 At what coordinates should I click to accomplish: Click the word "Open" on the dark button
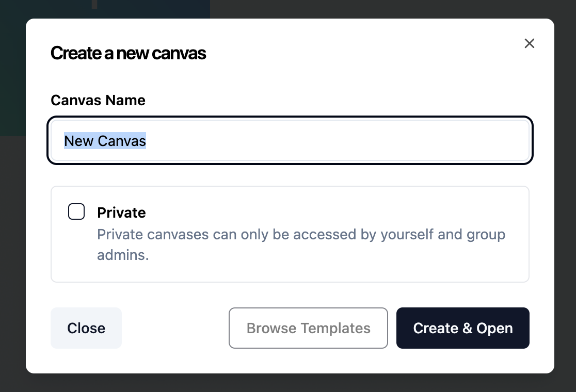coord(494,328)
